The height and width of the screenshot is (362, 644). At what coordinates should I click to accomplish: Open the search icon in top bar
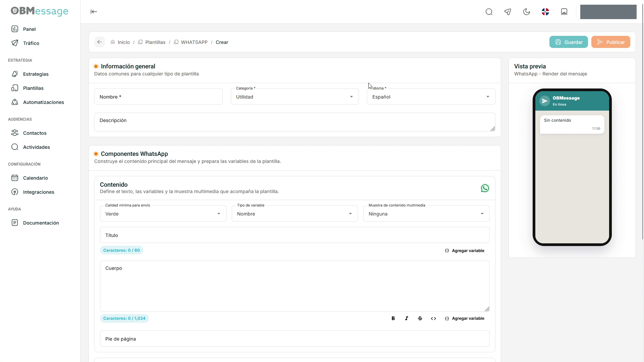click(489, 12)
